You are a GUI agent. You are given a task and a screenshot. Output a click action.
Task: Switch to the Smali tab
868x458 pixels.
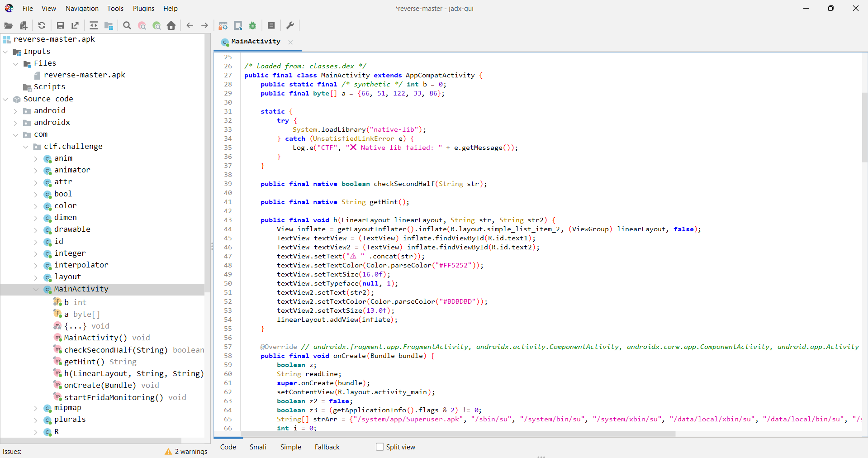pos(258,447)
